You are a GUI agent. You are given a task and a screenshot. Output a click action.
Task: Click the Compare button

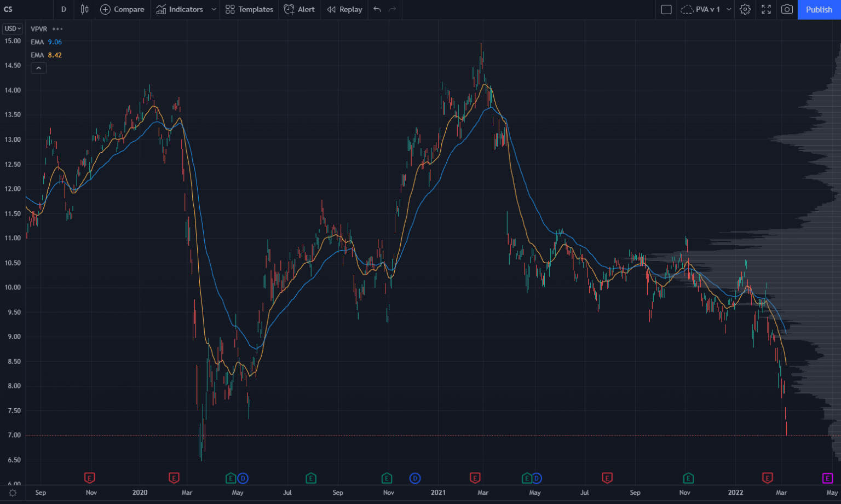pyautogui.click(x=122, y=9)
